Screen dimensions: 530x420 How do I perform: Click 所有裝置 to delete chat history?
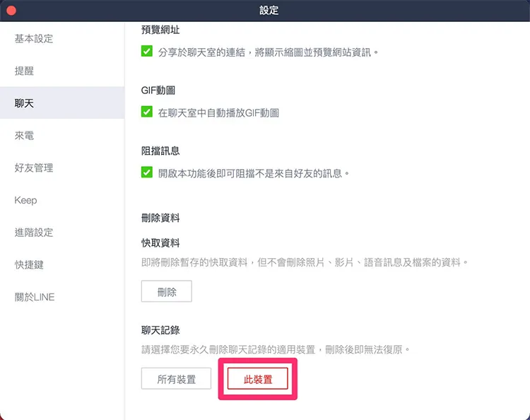point(176,379)
